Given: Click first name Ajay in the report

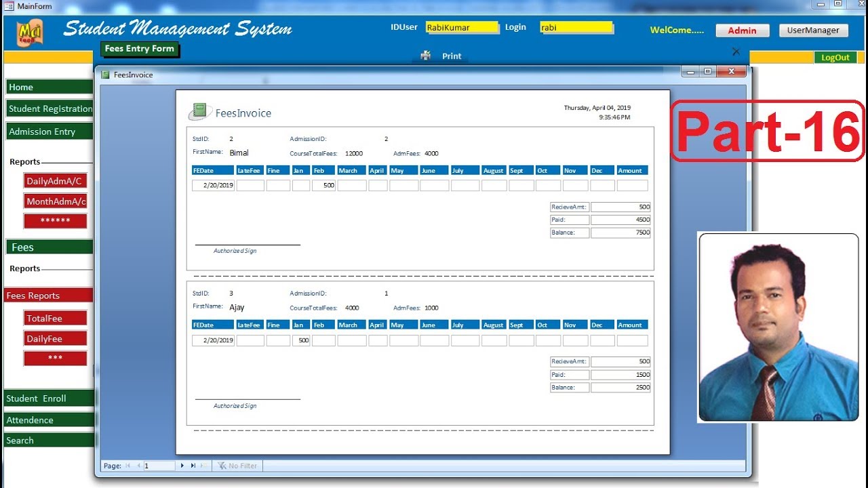Looking at the screenshot, I should click(237, 308).
